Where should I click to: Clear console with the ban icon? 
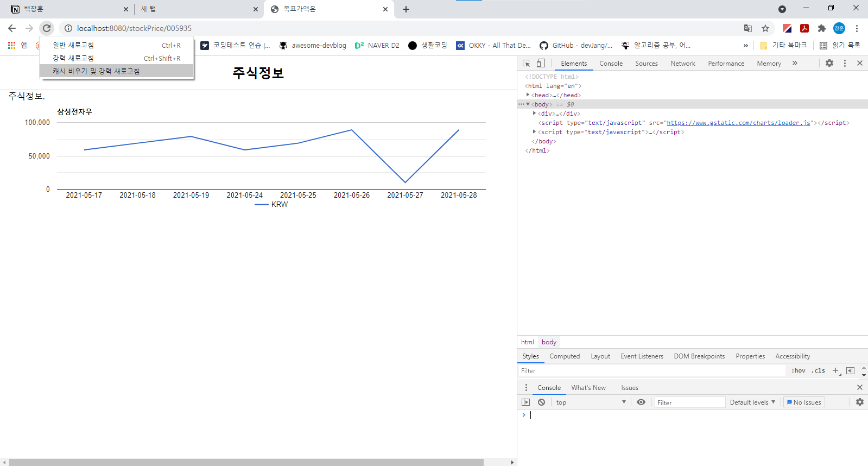coord(541,402)
